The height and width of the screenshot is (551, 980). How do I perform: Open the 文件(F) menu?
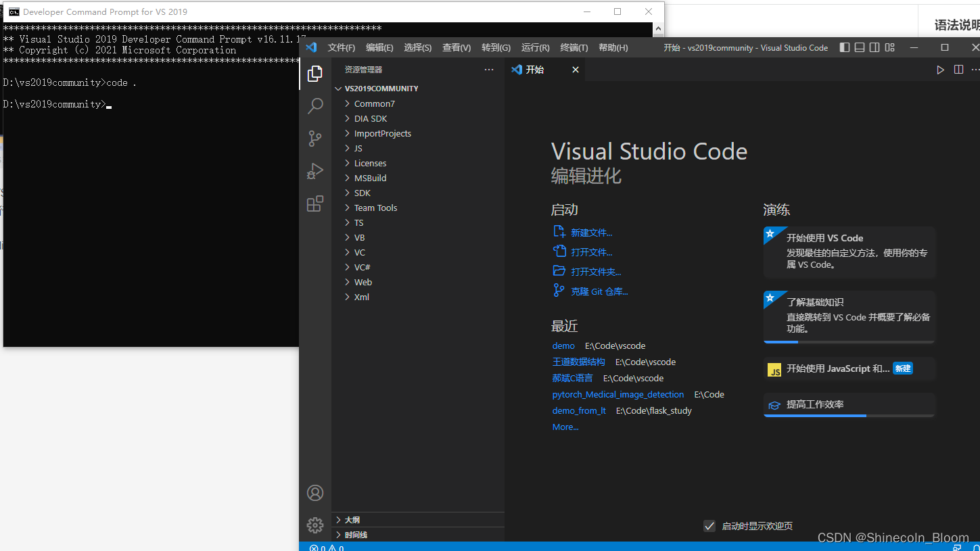[342, 47]
